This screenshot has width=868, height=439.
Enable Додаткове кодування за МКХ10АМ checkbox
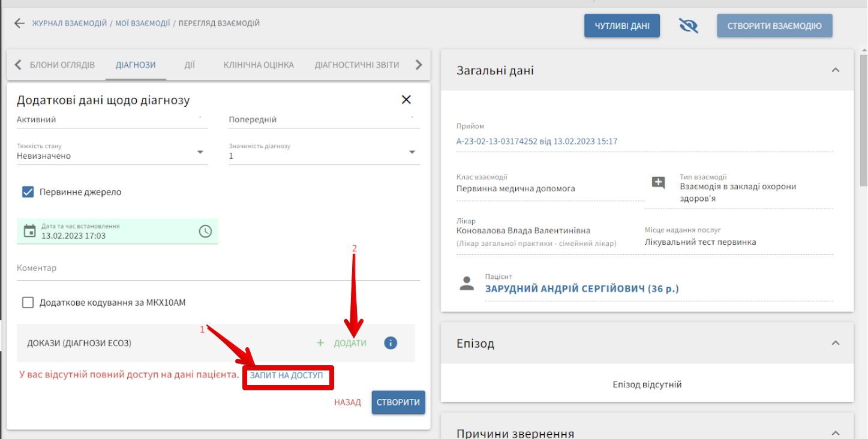28,302
